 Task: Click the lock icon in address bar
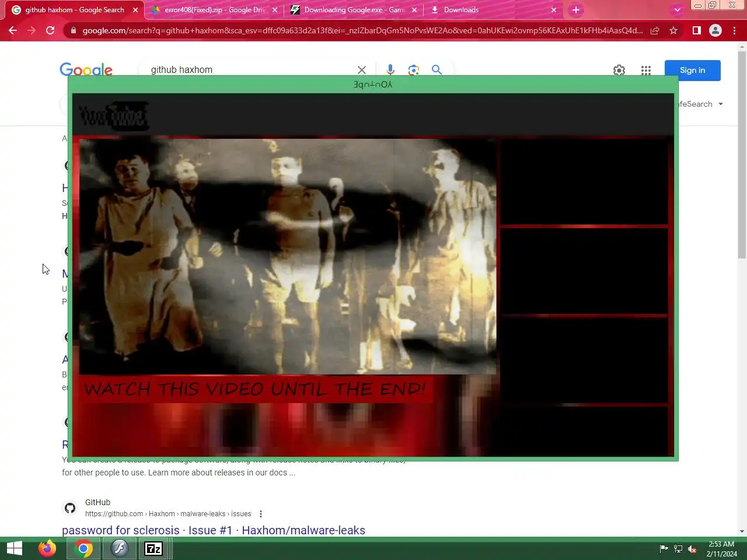(x=73, y=30)
